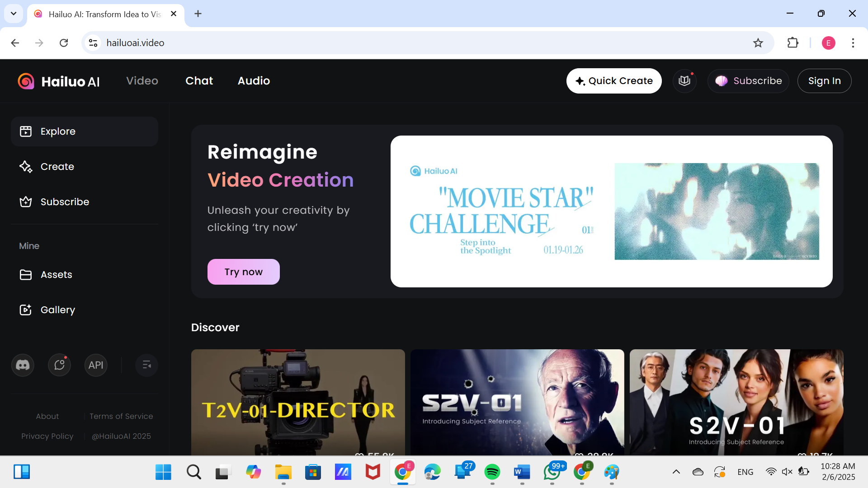The height and width of the screenshot is (488, 868).
Task: Open Chrome tab search dropdown
Action: click(14, 14)
